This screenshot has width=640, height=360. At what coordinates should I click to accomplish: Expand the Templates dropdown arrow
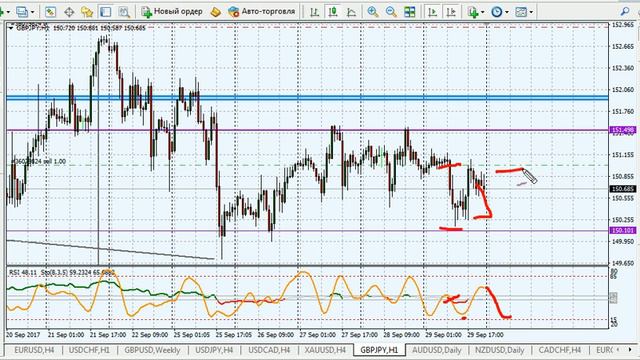point(531,12)
